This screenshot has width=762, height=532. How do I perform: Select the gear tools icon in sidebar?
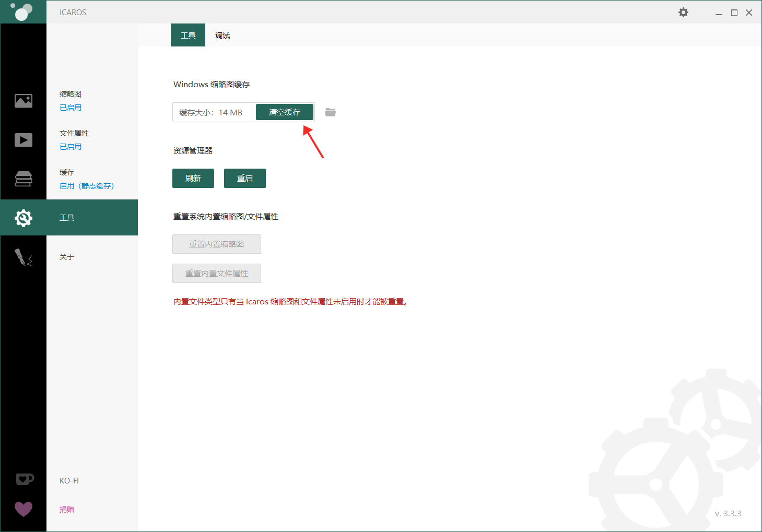pos(24,218)
